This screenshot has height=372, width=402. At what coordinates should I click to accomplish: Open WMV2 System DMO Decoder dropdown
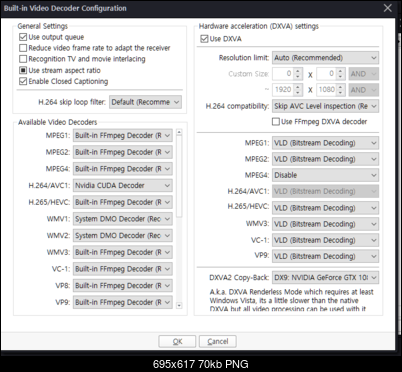[x=123, y=235]
